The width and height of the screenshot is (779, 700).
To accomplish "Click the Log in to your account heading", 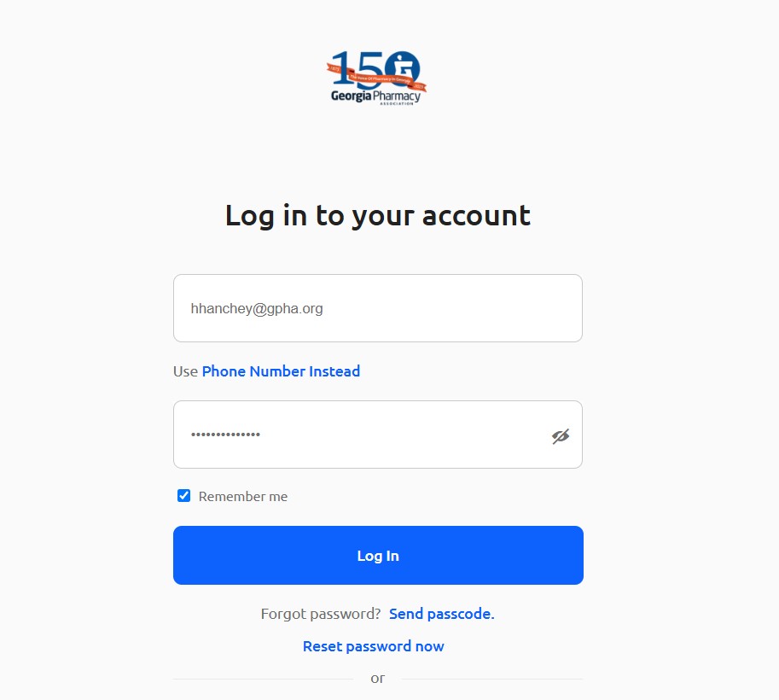I will pyautogui.click(x=378, y=216).
